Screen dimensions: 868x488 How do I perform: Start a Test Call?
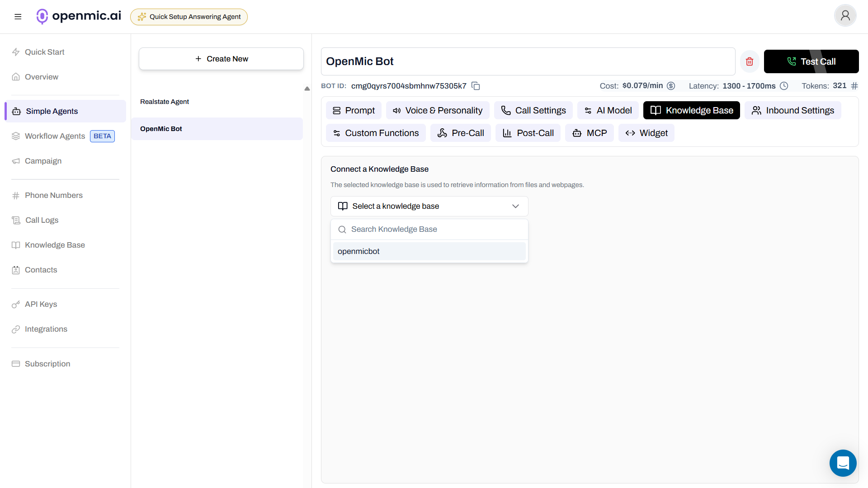[x=811, y=61]
